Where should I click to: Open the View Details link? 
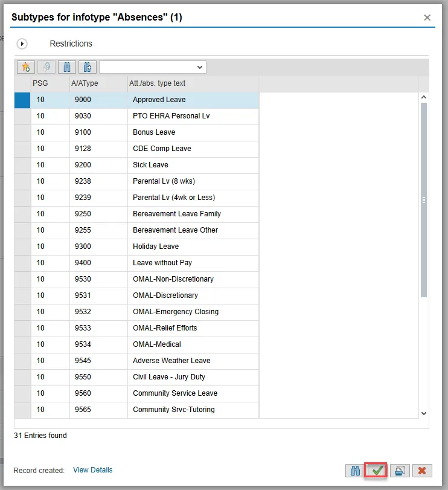(x=92, y=470)
